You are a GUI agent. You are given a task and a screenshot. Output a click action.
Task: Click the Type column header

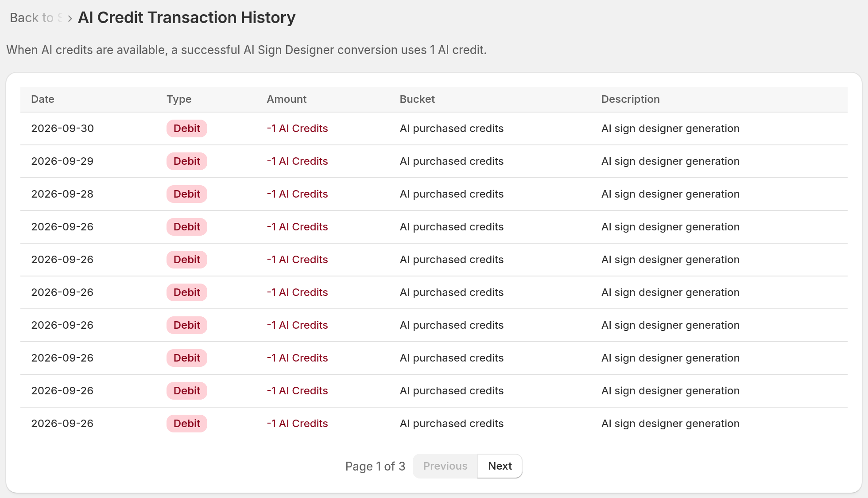click(179, 99)
